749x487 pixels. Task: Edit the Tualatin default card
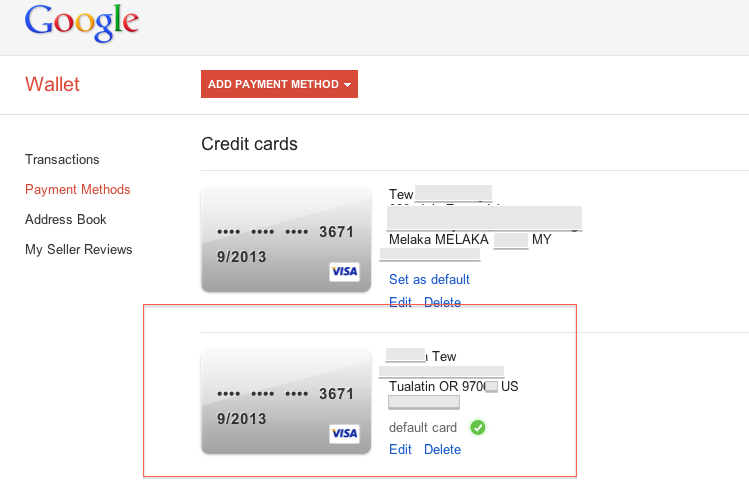pos(400,449)
